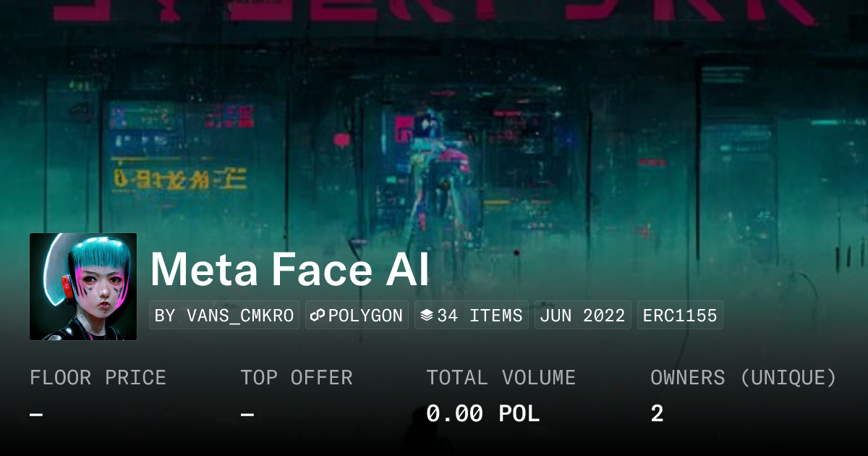Open the Meta Face AI avatar thumbnail

click(x=83, y=287)
